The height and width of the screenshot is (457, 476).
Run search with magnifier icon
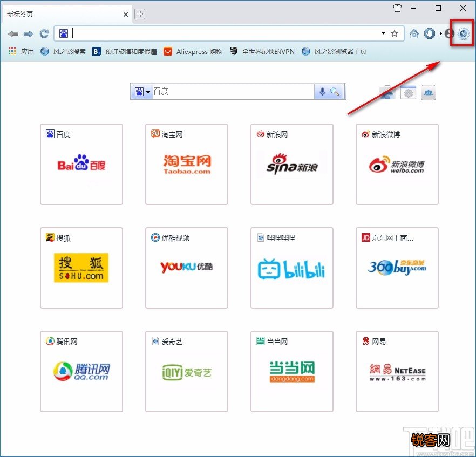pyautogui.click(x=335, y=91)
